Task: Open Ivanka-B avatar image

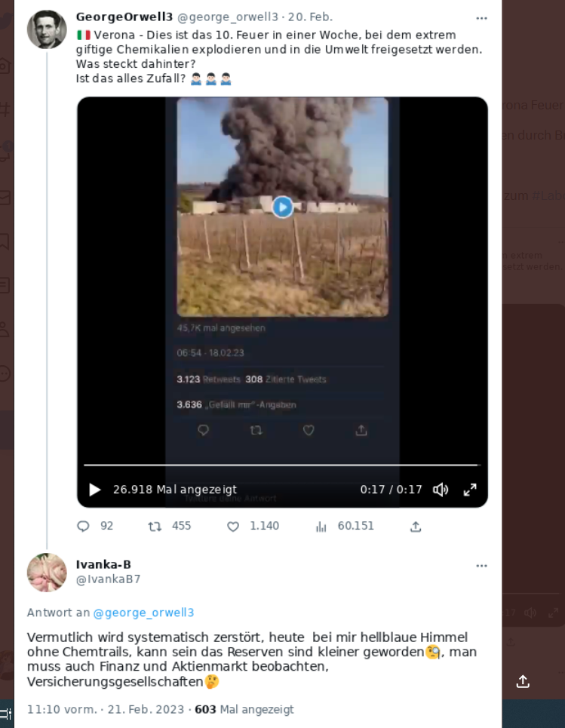Action: 47,572
